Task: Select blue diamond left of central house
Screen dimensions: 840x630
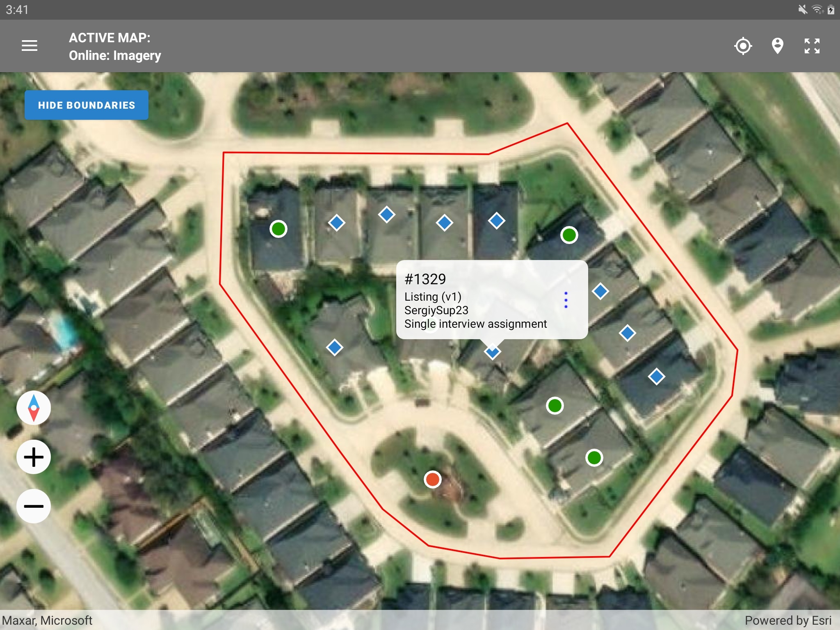Action: 335,347
